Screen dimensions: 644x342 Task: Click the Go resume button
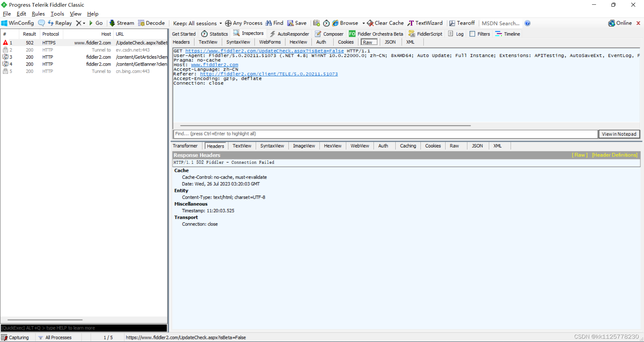96,23
